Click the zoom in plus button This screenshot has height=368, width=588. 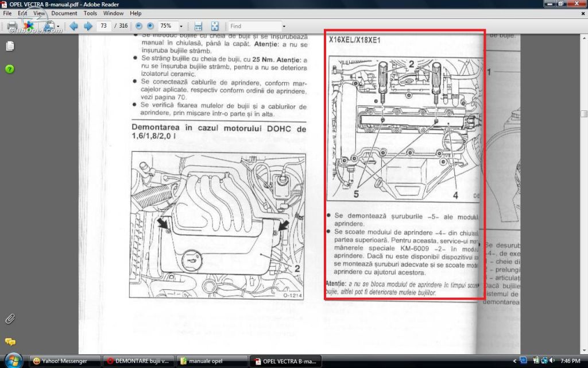pos(150,26)
